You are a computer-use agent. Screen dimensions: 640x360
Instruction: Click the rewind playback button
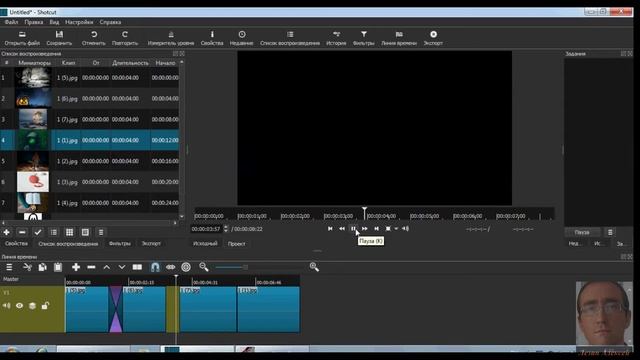pos(342,229)
